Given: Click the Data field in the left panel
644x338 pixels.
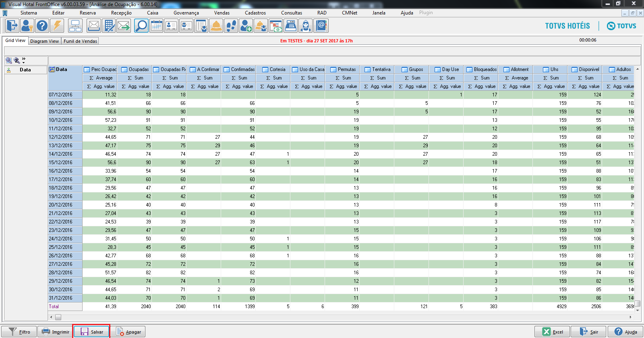Looking at the screenshot, I should 25,70.
